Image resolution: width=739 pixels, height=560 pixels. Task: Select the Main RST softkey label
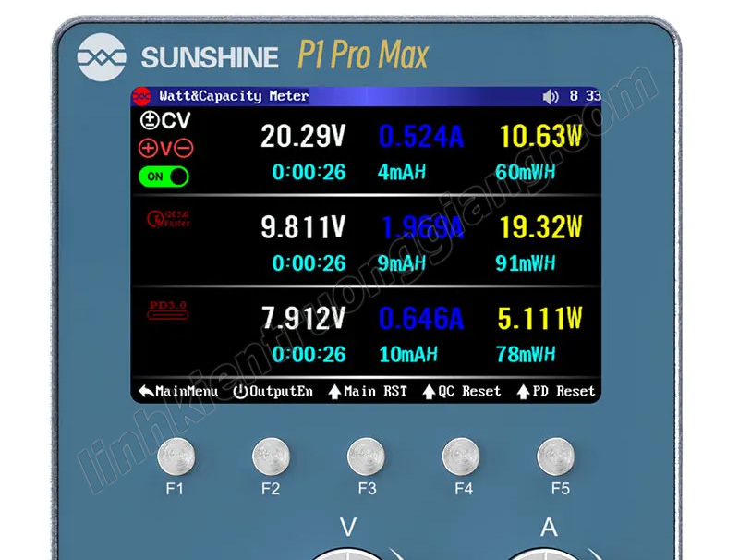(368, 391)
